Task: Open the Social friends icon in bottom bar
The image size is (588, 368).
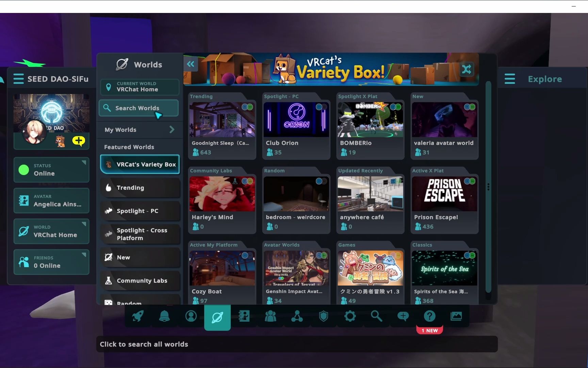Action: [x=271, y=317]
